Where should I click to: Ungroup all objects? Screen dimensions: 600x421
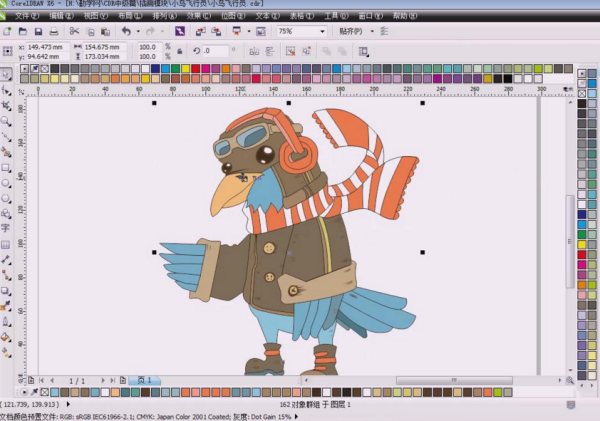pyautogui.click(x=306, y=51)
